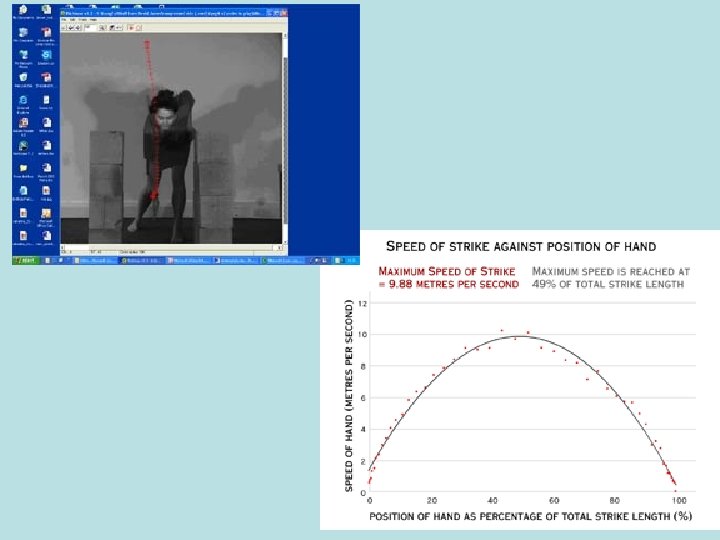Open the blue S icon beside My Network Places
720x540 pixels.
46,56
